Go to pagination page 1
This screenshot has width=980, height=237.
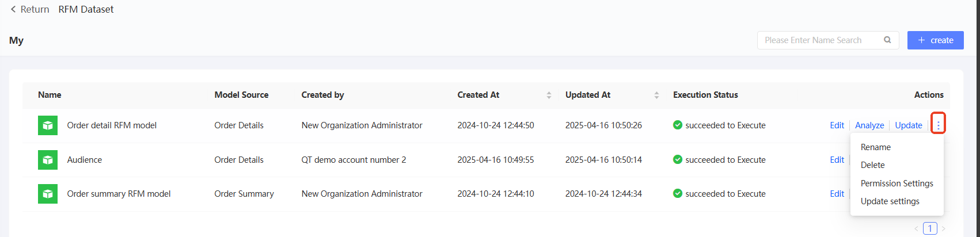(x=930, y=228)
